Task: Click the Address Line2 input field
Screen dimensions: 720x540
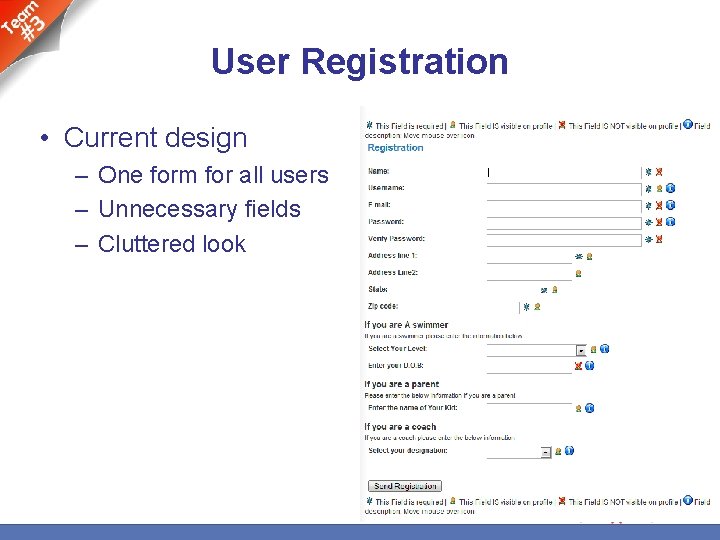Action: pos(529,274)
